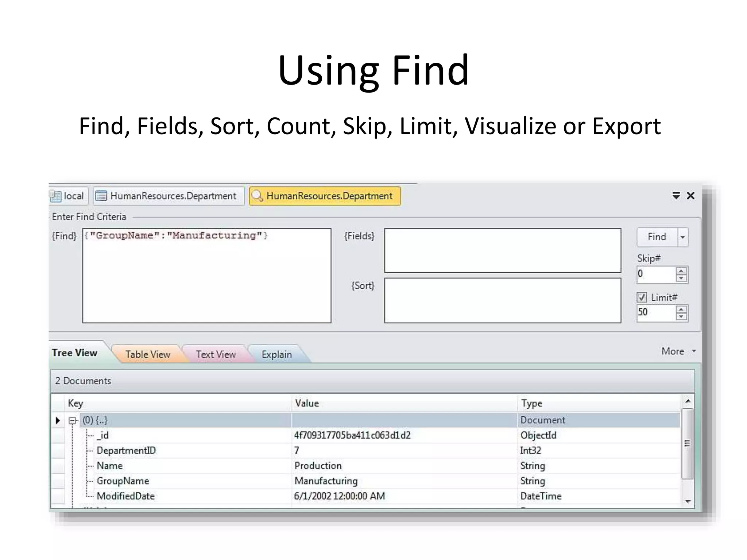Open the Find button dropdown arrow
The width and height of the screenshot is (747, 560).
pos(683,237)
